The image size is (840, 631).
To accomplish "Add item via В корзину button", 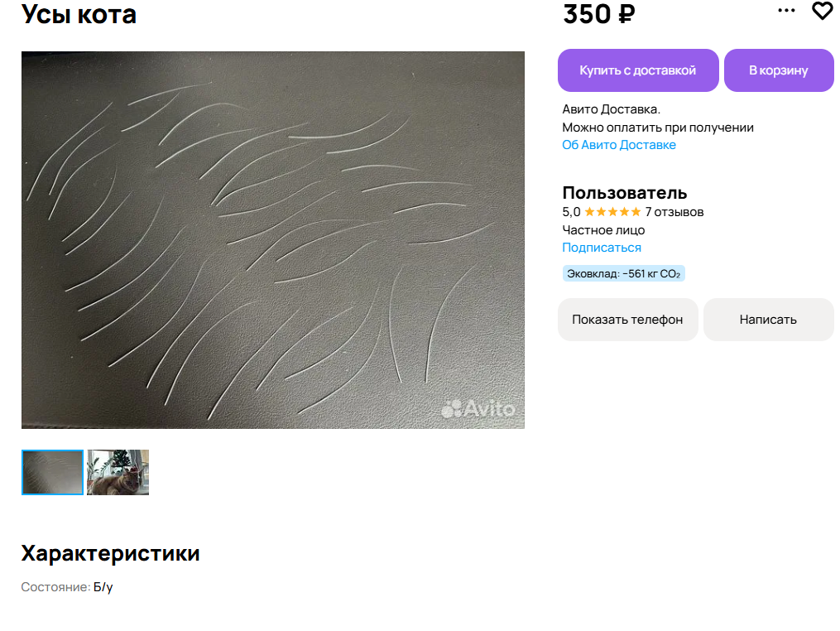I will point(779,70).
